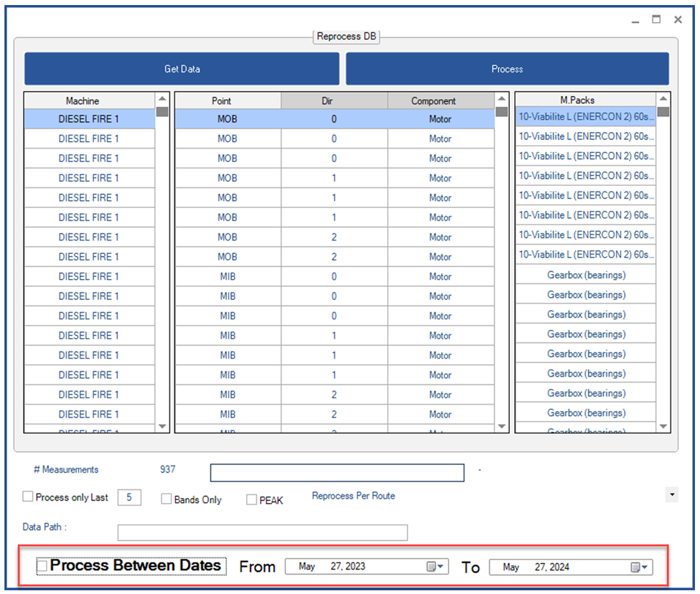Click the Machine list scroll down arrow
The width and height of the screenshot is (700, 594).
(x=162, y=426)
